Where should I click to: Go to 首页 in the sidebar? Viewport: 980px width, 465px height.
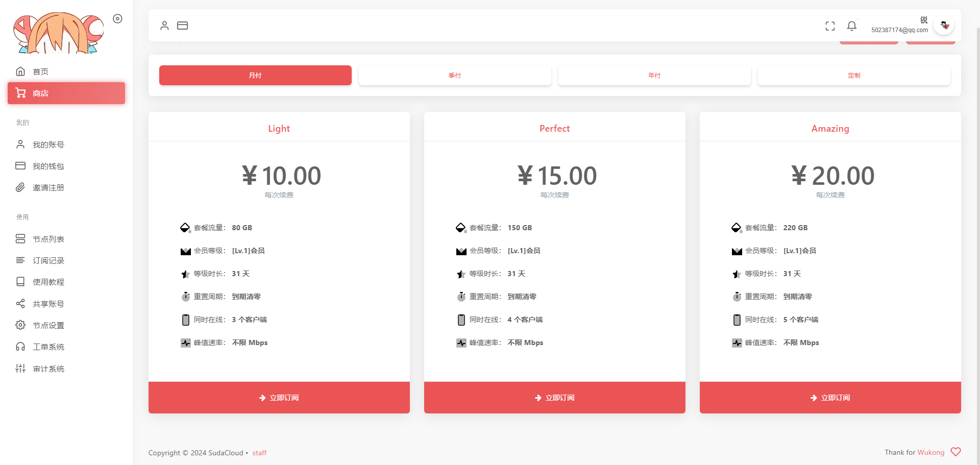click(41, 71)
